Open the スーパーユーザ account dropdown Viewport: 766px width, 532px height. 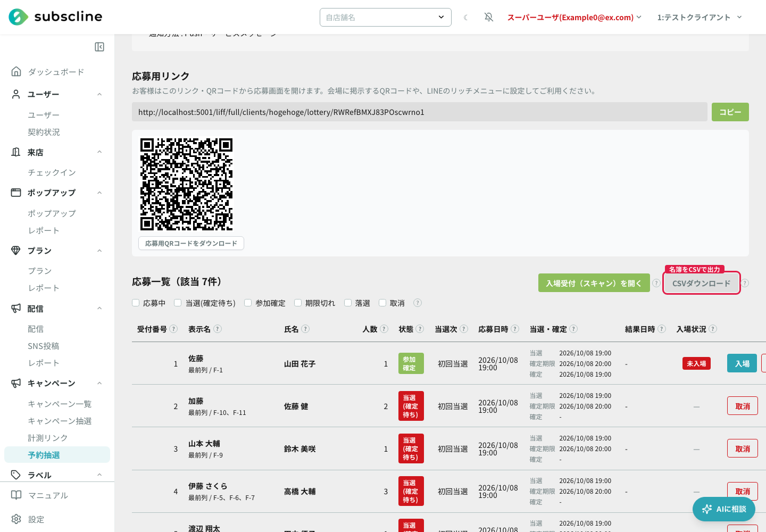pyautogui.click(x=574, y=18)
